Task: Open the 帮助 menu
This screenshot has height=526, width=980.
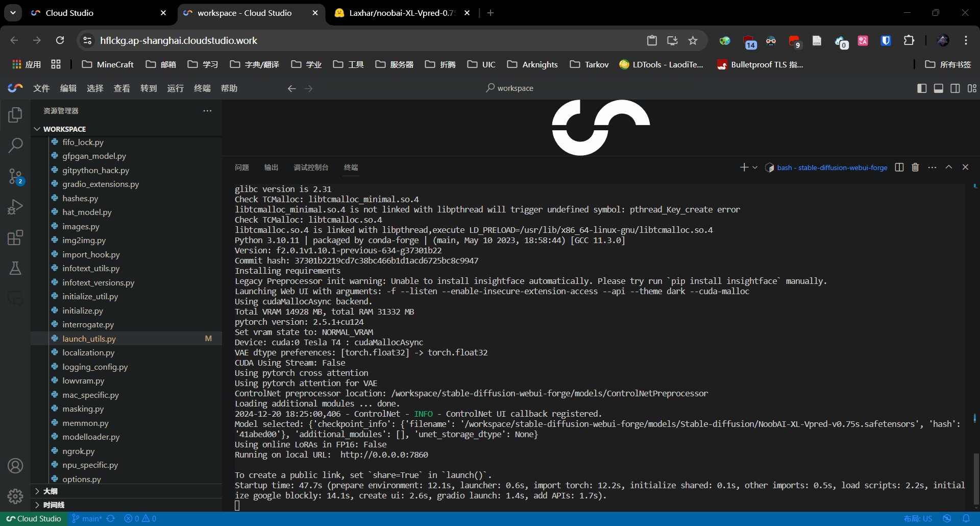Action: click(x=229, y=88)
